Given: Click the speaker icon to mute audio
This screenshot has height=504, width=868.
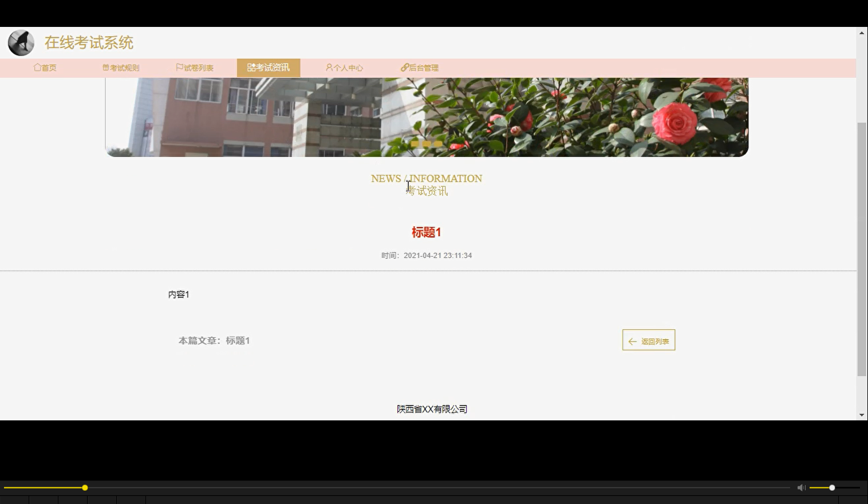Looking at the screenshot, I should click(x=800, y=487).
